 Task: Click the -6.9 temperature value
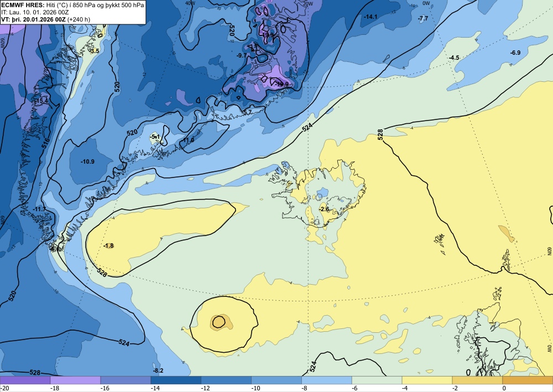(x=515, y=53)
